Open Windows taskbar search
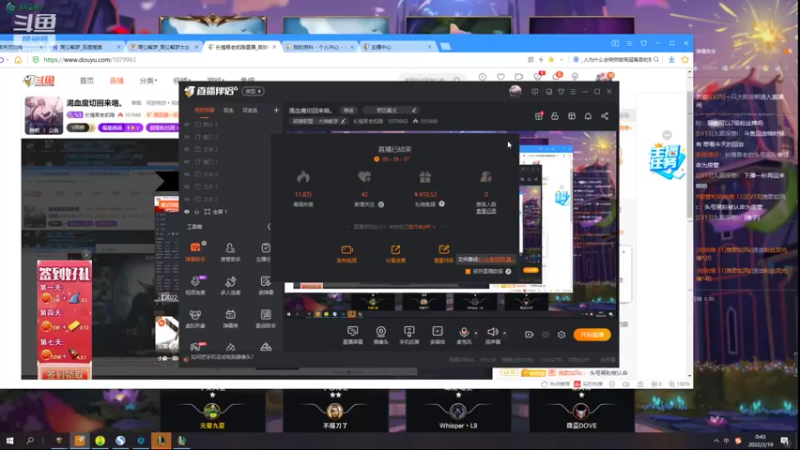 point(30,440)
